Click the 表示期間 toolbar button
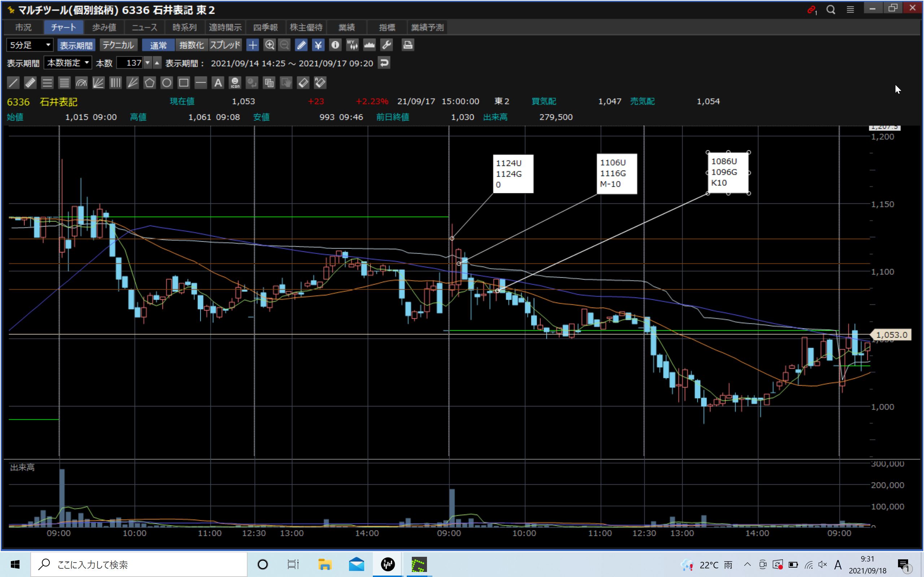This screenshot has width=924, height=577. [x=76, y=45]
